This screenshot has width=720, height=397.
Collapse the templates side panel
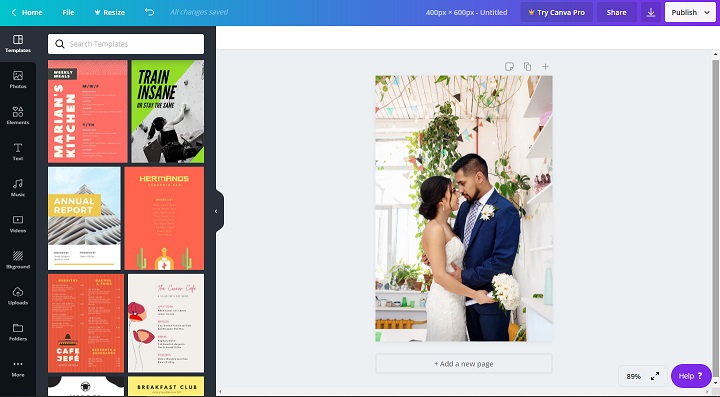click(216, 211)
